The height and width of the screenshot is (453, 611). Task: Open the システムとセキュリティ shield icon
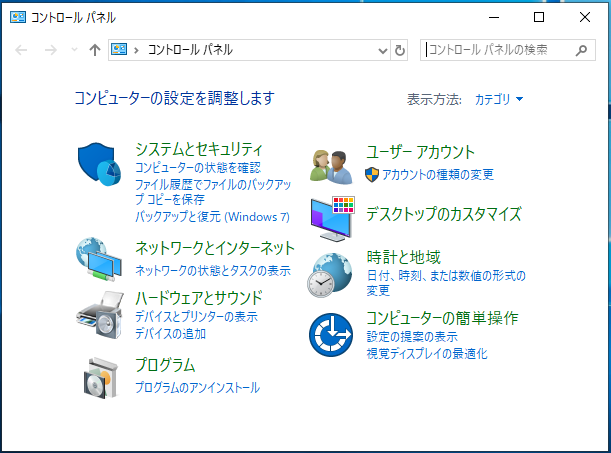pyautogui.click(x=99, y=164)
